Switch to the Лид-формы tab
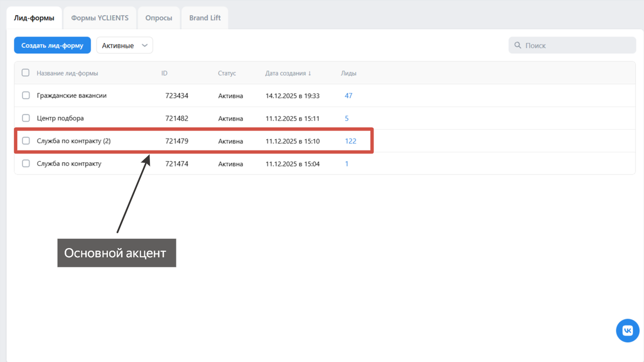This screenshot has height=362, width=644. (34, 18)
